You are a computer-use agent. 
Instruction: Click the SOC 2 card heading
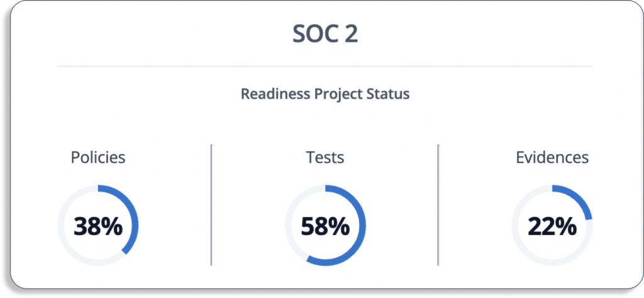[325, 34]
